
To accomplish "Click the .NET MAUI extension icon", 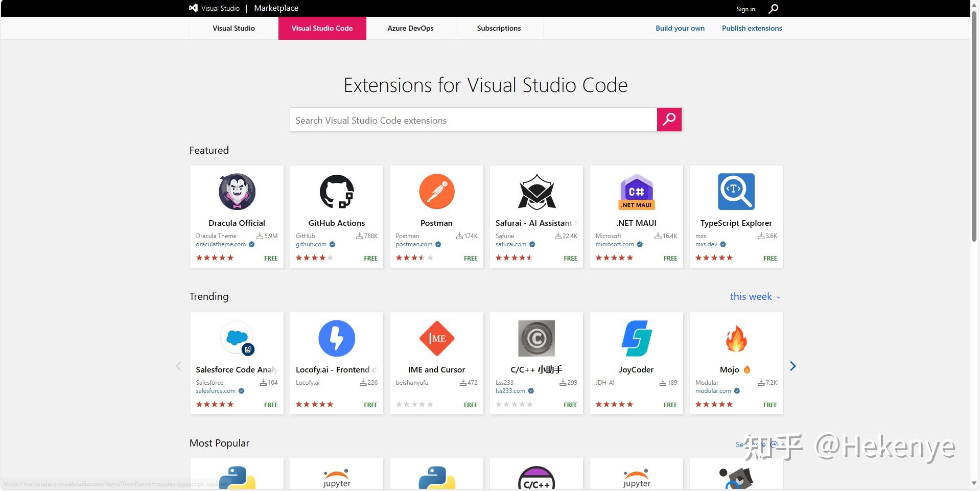I will [x=636, y=192].
